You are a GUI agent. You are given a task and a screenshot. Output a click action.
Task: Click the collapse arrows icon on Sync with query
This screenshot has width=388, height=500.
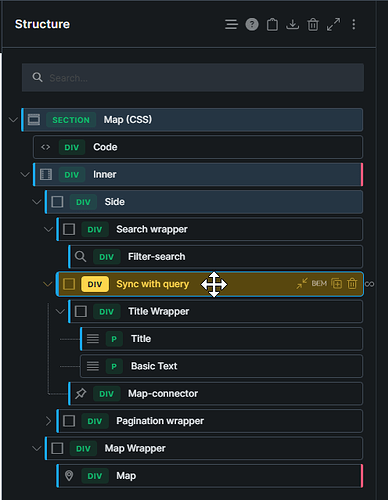pyautogui.click(x=302, y=284)
